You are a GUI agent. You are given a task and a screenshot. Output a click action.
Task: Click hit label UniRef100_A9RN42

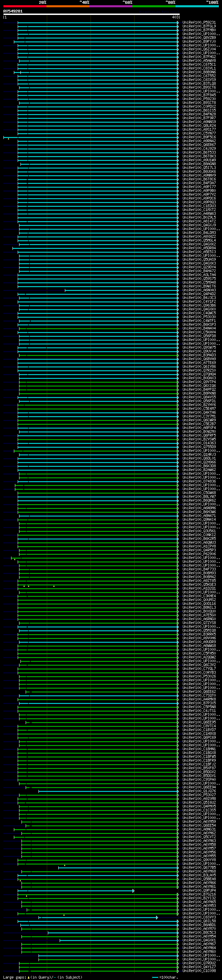coord(199,141)
